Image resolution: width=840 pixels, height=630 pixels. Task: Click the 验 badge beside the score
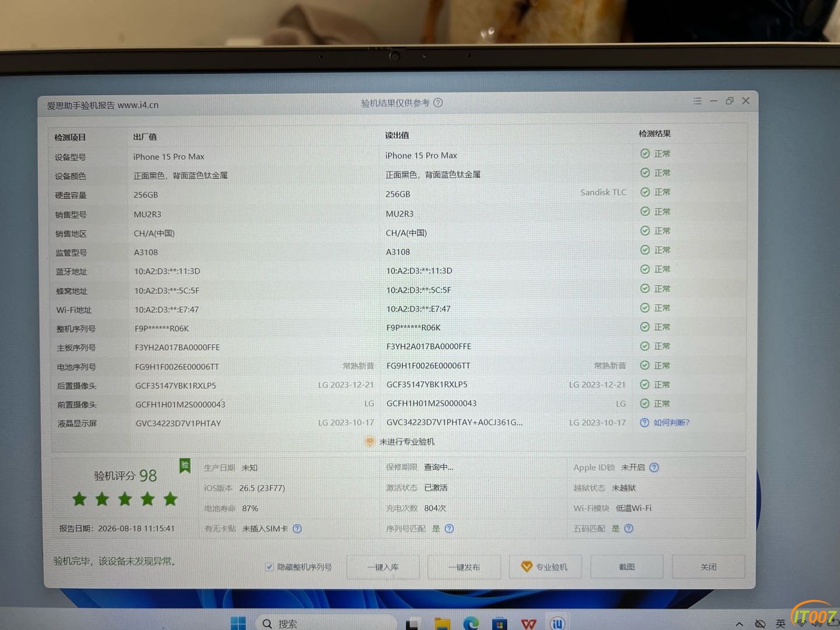185,466
